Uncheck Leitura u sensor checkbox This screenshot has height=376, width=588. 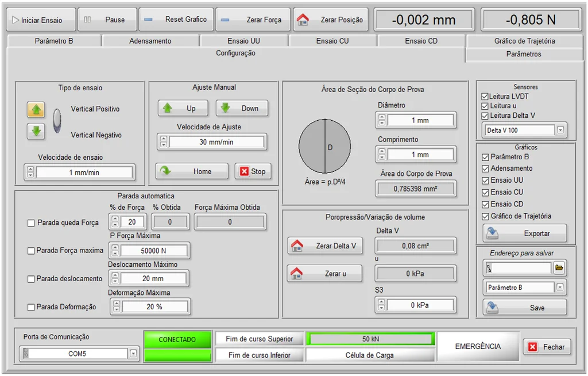coord(485,106)
